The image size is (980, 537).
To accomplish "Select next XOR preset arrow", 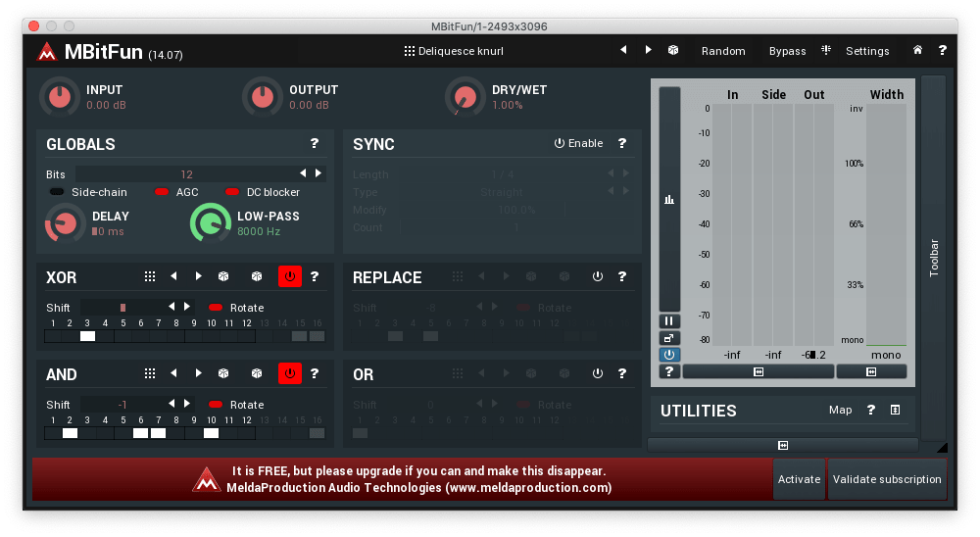I will [x=198, y=276].
